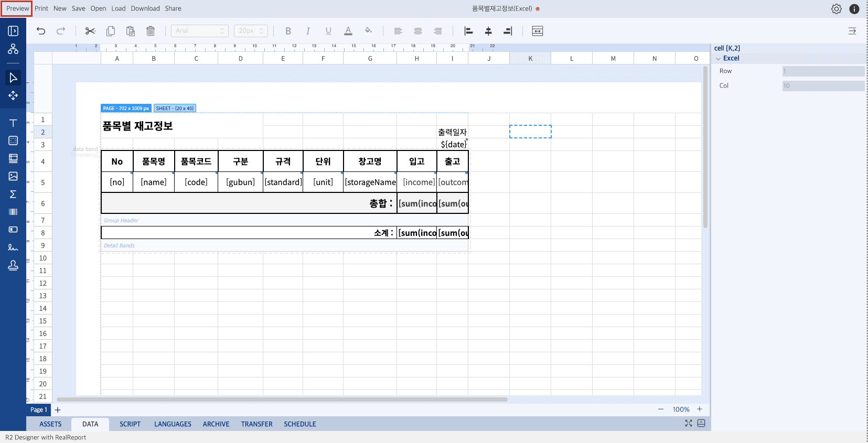
Task: Collapse the right properties panel
Action: 852,31
